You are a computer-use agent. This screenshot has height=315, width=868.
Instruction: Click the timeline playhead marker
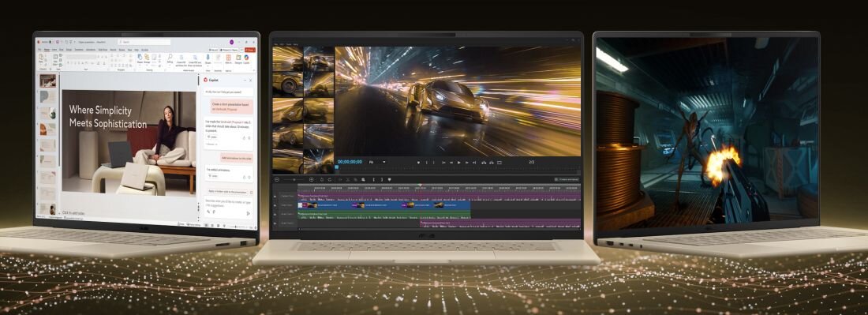pyautogui.click(x=420, y=185)
